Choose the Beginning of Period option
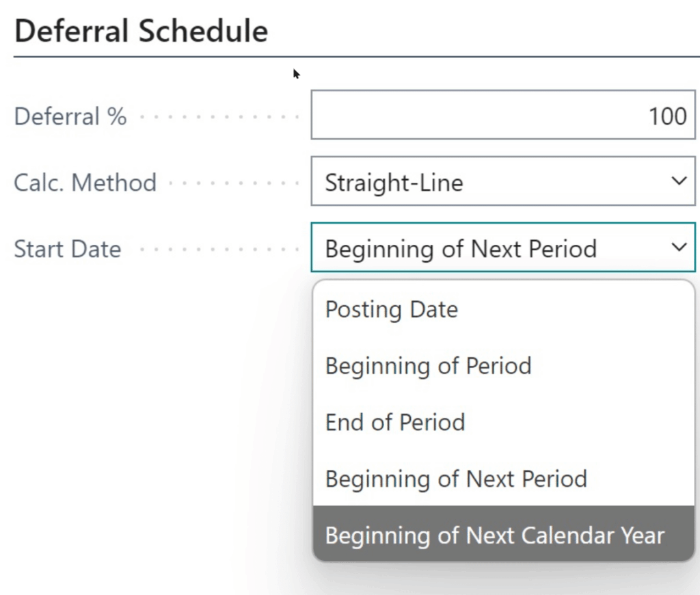Screen dimensions: 700x595 click(x=428, y=366)
